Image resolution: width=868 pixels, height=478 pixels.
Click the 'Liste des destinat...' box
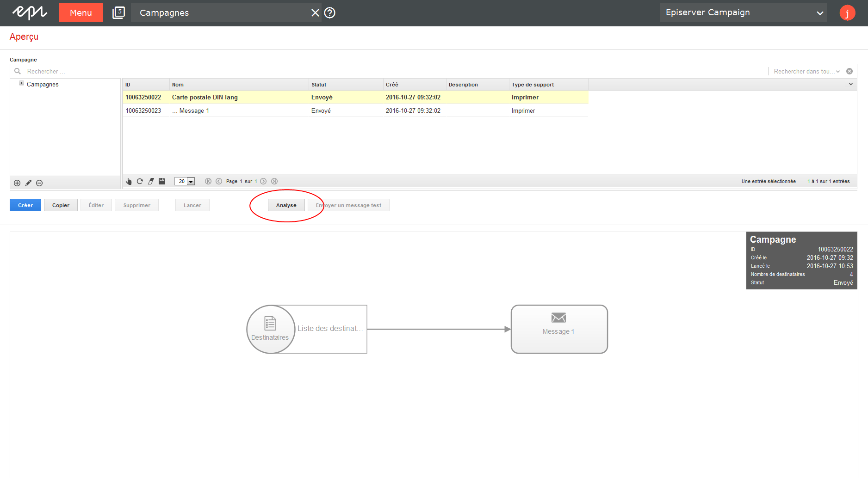click(330, 329)
